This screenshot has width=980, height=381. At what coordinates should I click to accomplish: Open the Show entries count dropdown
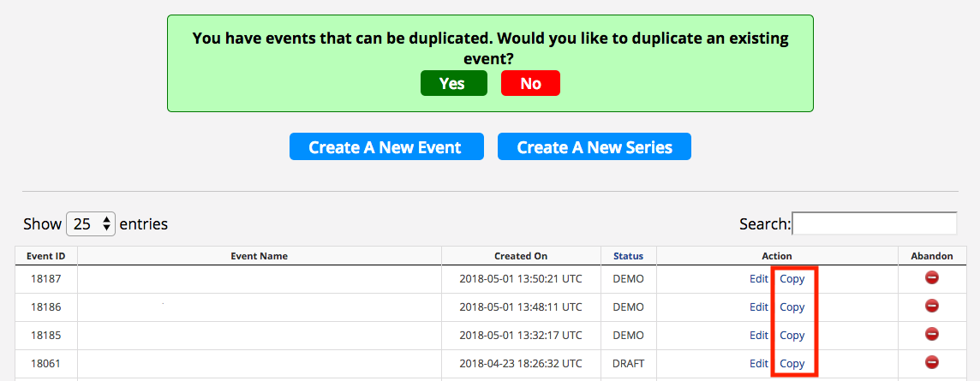[91, 223]
